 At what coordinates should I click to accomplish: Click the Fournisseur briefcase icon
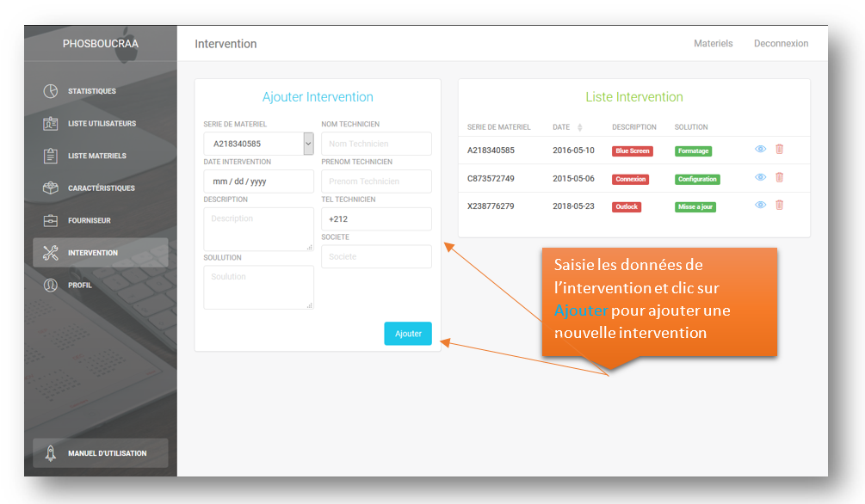tap(51, 220)
